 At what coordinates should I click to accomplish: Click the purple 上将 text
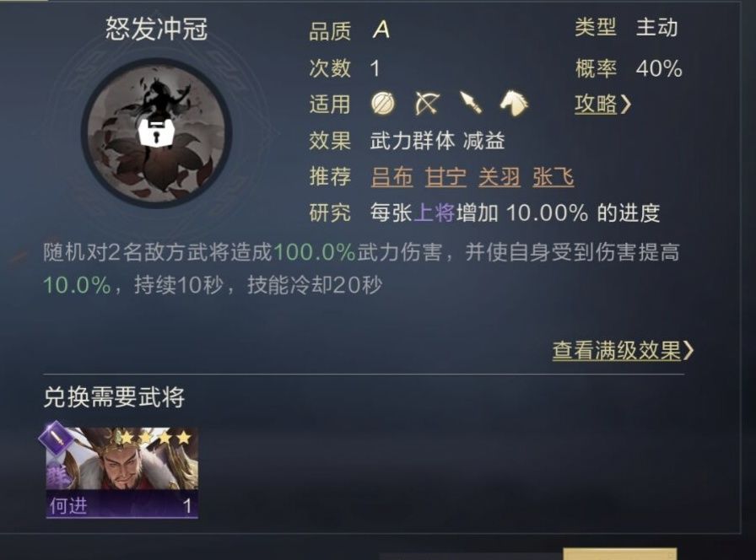pyautogui.click(x=434, y=213)
